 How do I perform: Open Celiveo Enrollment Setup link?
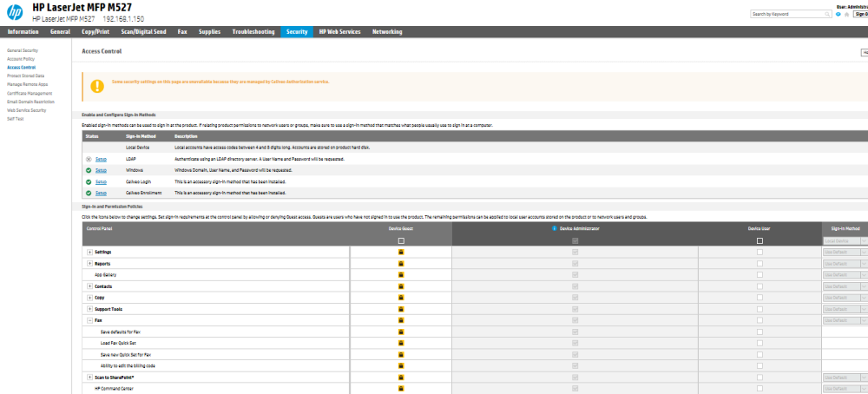[101, 194]
